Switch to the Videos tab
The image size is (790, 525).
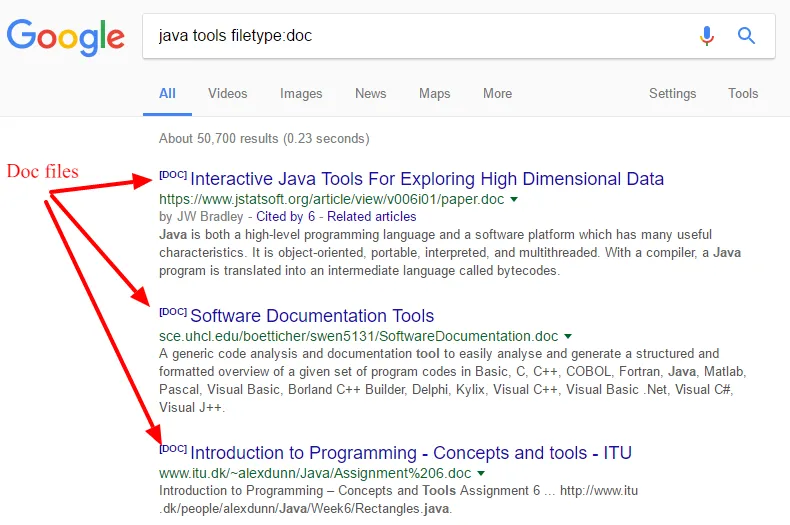[x=228, y=94]
